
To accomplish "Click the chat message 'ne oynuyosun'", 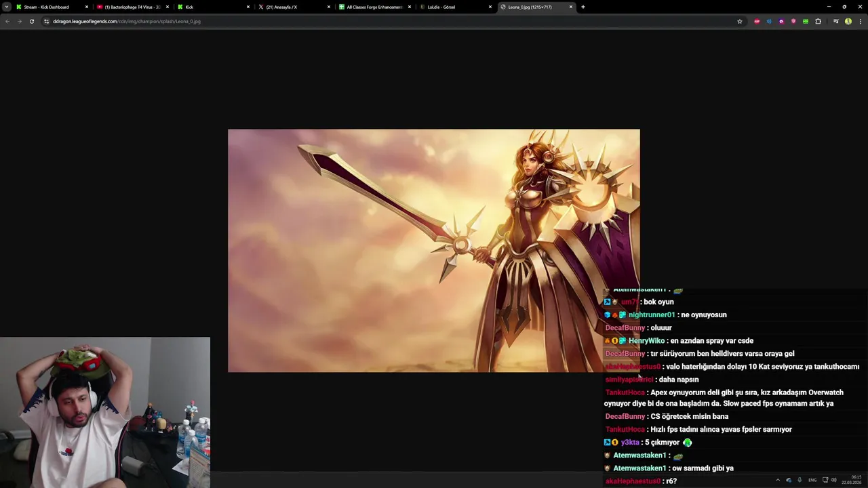I will coord(703,315).
